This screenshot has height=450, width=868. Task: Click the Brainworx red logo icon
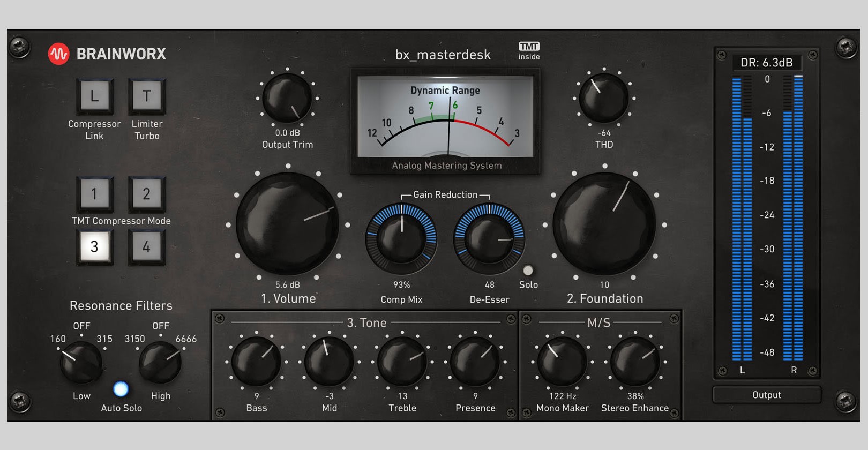59,54
